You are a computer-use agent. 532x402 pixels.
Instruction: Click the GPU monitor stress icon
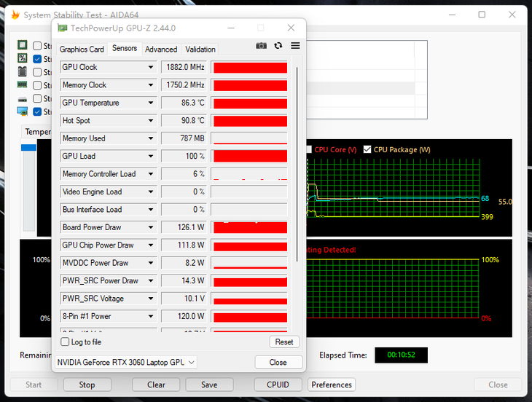pyautogui.click(x=23, y=111)
